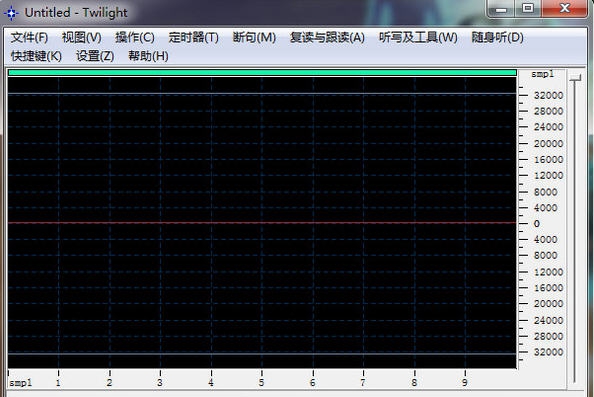
Task: Minimize the Twilight window
Action: tap(501, 9)
